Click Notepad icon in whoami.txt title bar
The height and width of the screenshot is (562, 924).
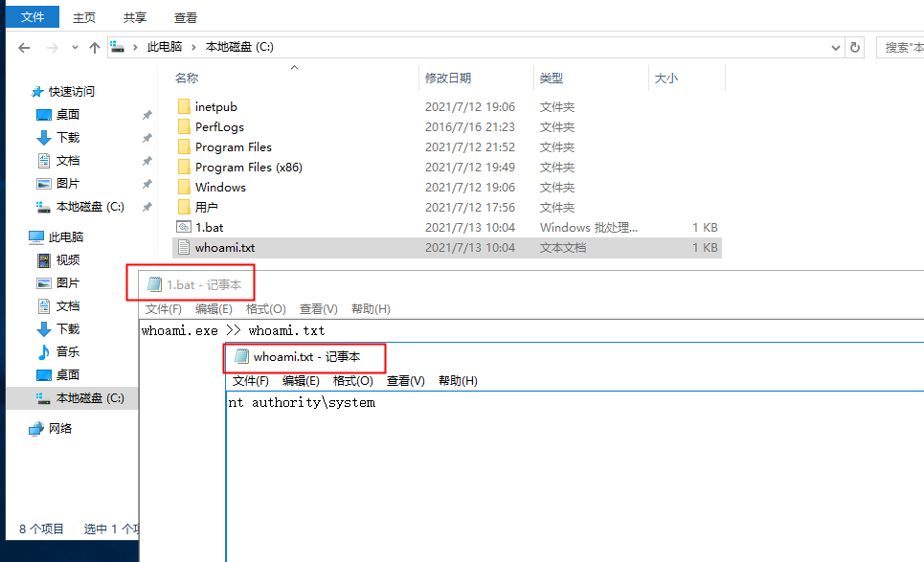tap(241, 356)
